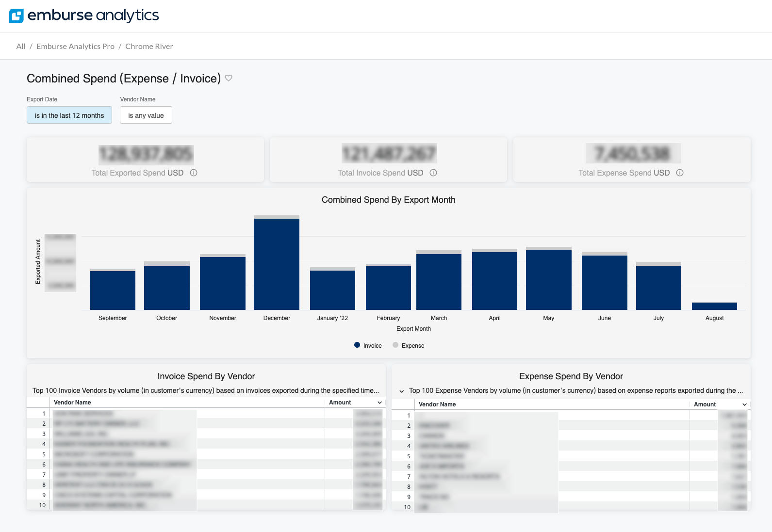Sort expense table by Amount arrow
Viewport: 772px width, 532px height.
click(744, 404)
